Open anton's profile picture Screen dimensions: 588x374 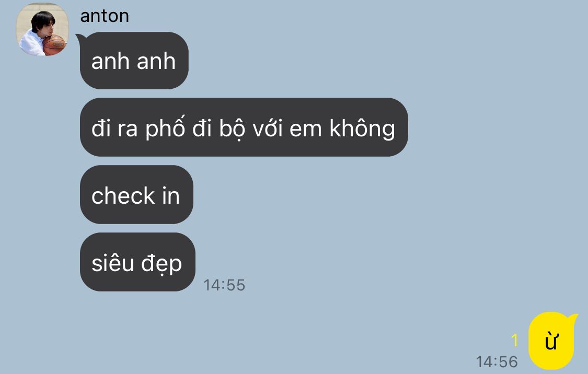(42, 29)
